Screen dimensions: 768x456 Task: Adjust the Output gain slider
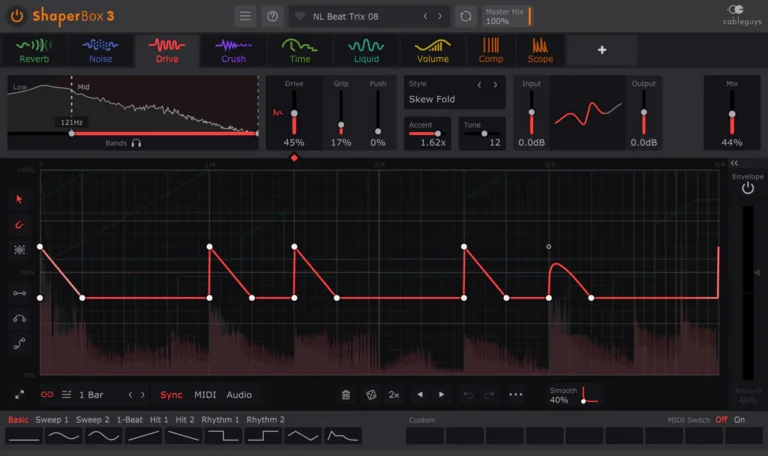click(644, 113)
